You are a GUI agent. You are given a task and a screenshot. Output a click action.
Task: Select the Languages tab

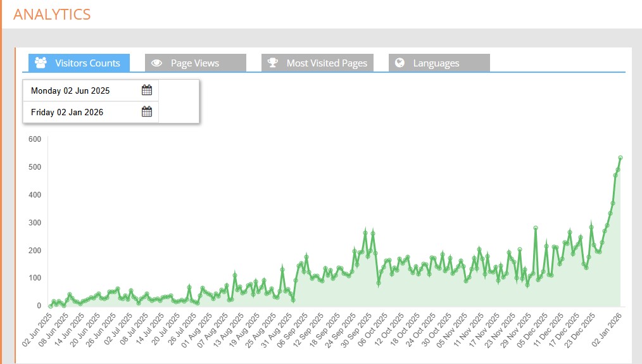point(436,63)
